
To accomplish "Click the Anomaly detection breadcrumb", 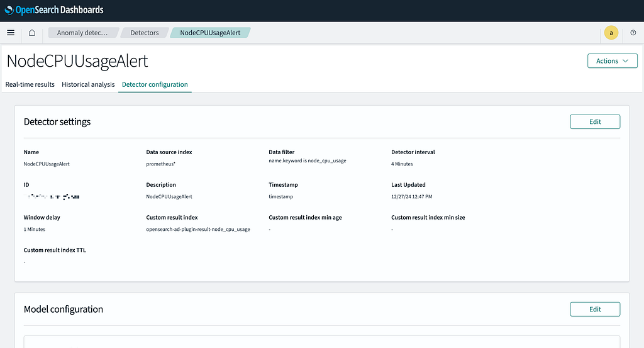I will 82,33.
